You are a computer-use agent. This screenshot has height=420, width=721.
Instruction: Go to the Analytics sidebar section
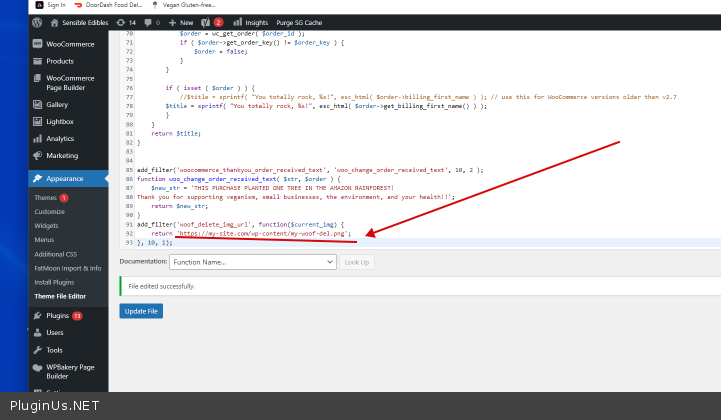(60, 138)
